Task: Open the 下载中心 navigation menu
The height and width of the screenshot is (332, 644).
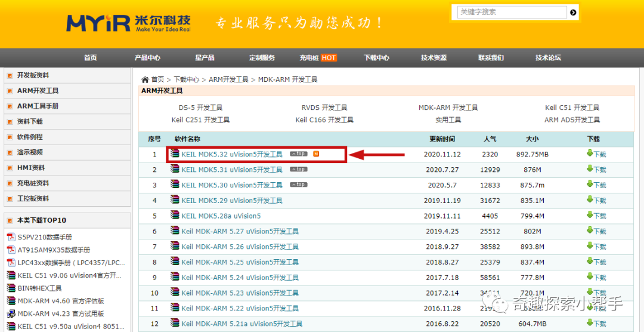Action: (x=377, y=58)
